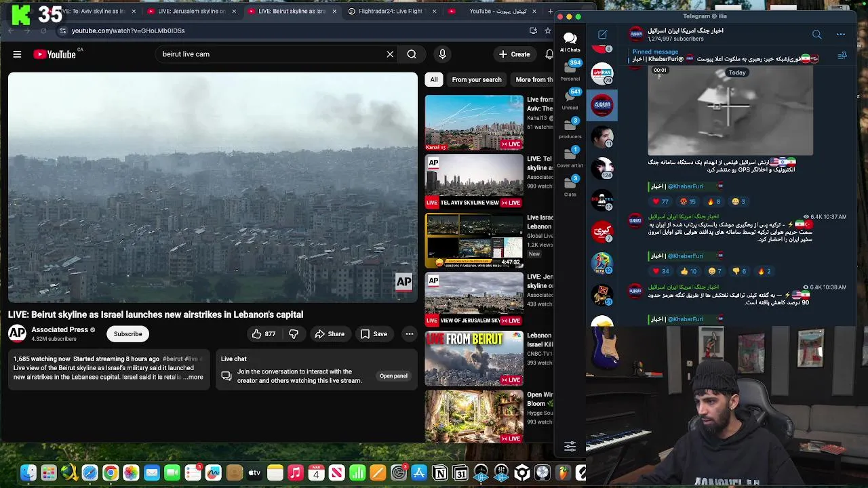Select the 'All' filter chip
This screenshot has height=488, width=868.
(x=434, y=79)
